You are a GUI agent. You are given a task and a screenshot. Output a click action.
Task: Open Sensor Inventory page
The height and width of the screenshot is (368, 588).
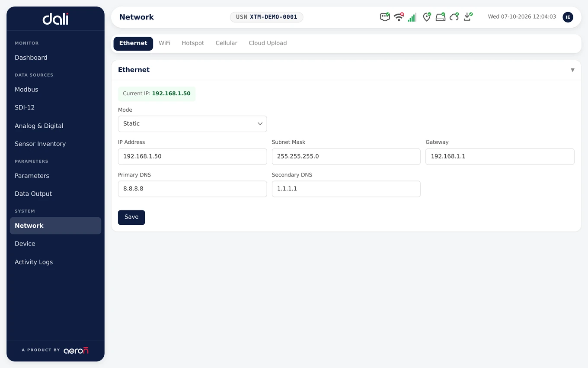[55, 144]
